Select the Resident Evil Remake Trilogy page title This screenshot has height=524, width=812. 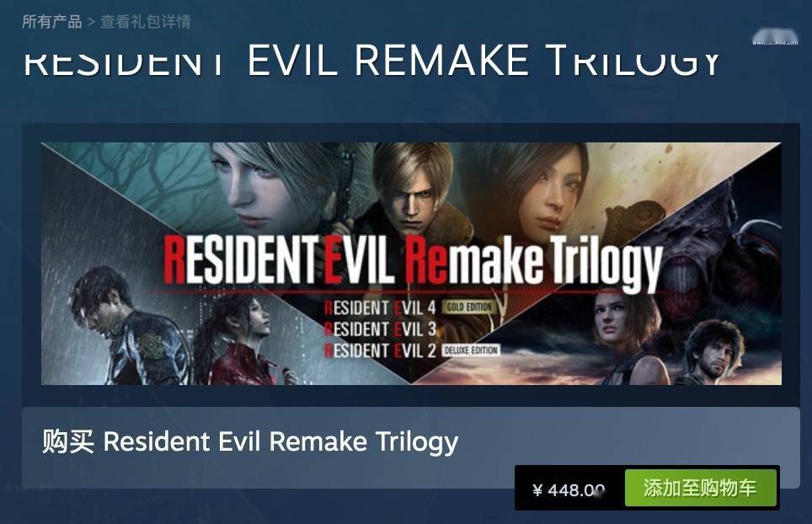(371, 61)
